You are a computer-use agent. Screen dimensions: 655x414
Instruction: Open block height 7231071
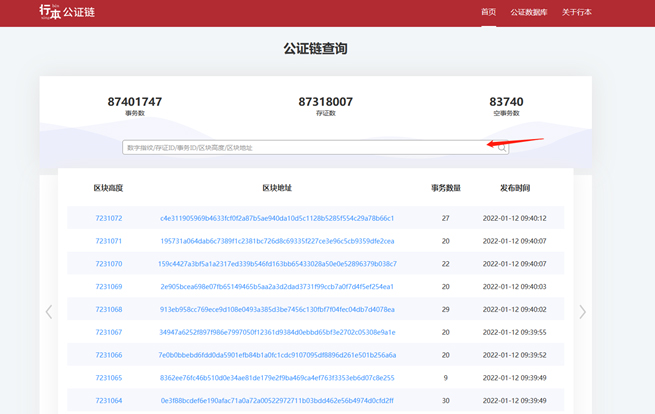[x=109, y=241]
